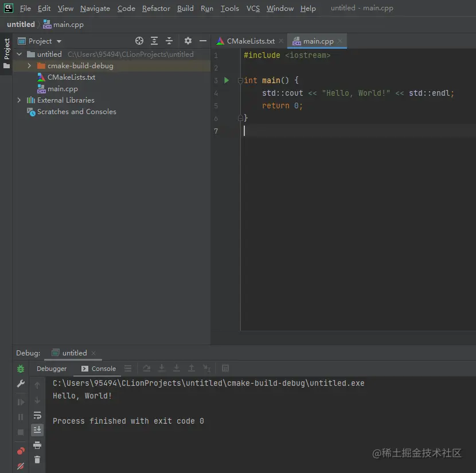The height and width of the screenshot is (473, 476).
Task: Open the Build menu
Action: [x=185, y=9]
